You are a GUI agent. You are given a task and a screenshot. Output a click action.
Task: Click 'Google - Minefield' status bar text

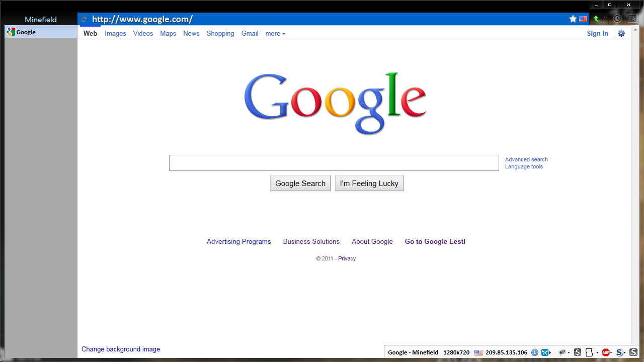click(x=413, y=352)
